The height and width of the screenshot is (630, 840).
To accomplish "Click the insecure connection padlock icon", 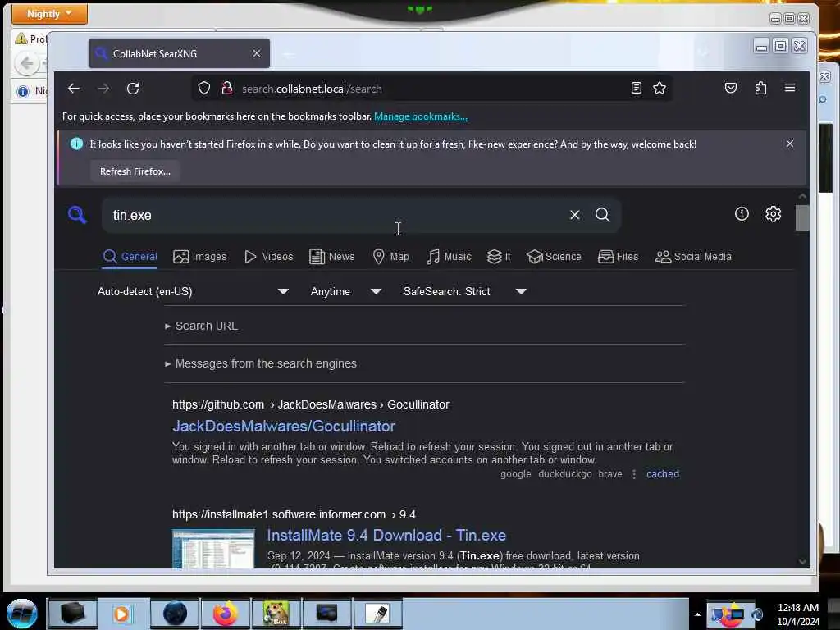I will [x=227, y=89].
